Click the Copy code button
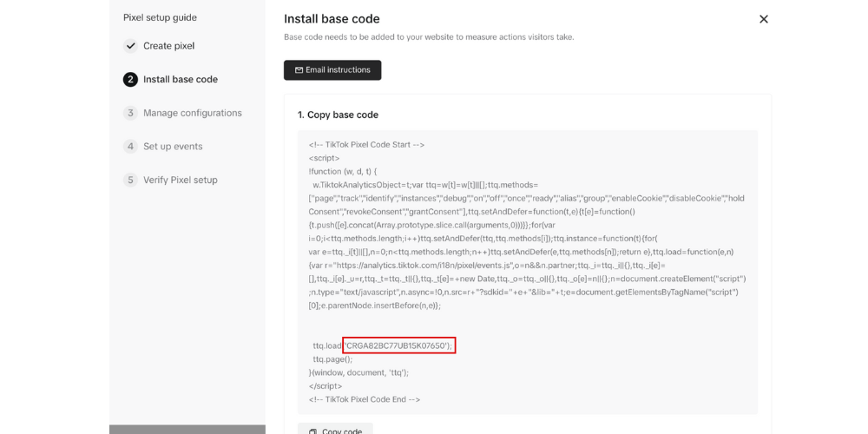The image size is (868, 434). coord(335,430)
